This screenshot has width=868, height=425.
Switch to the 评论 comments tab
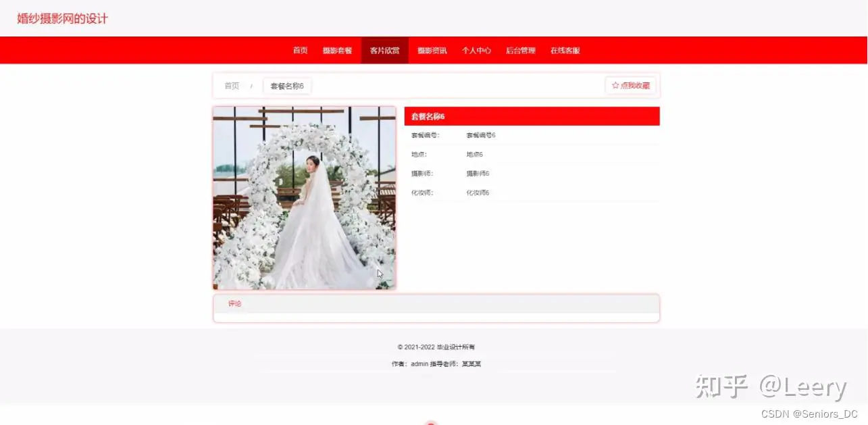(234, 304)
